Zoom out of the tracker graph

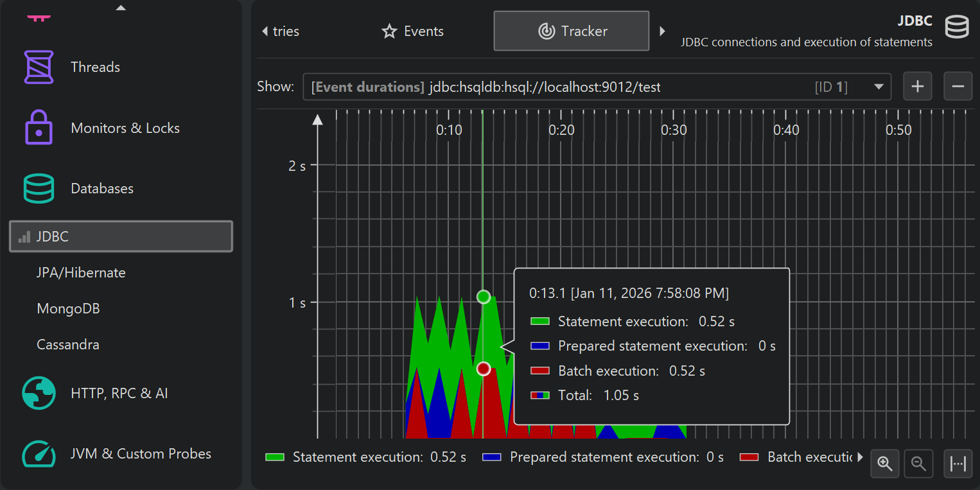tap(918, 463)
